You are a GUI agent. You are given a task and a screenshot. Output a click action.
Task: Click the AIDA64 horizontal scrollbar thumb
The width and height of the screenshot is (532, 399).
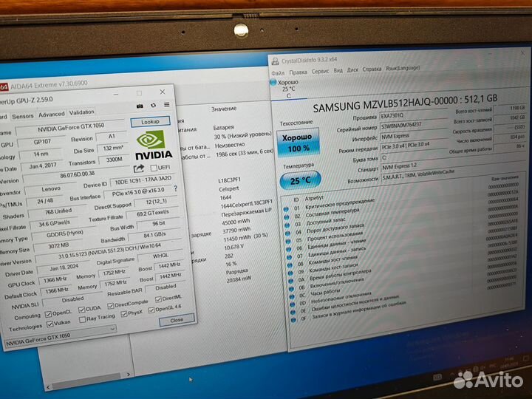(86, 381)
